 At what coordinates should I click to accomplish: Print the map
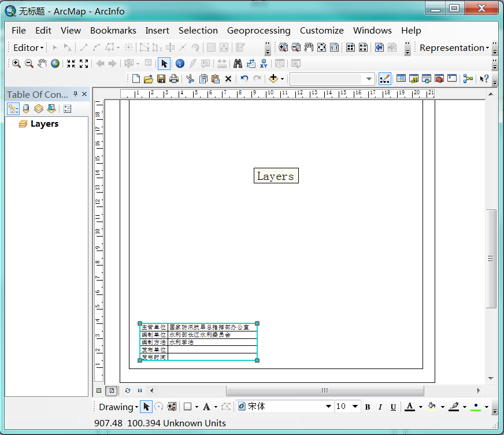coord(174,79)
